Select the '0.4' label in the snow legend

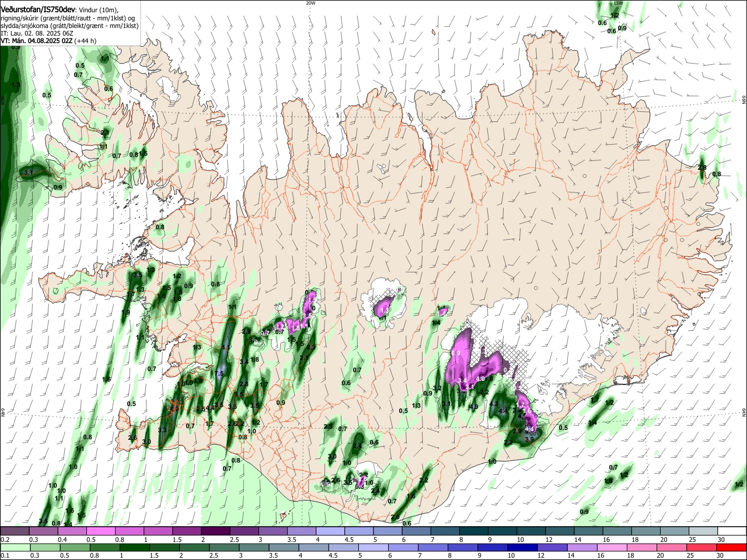62,540
